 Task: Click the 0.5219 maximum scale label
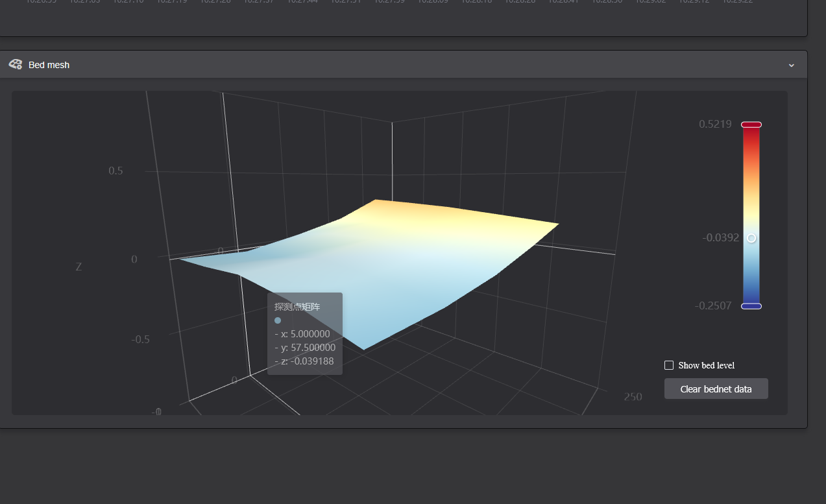tap(715, 124)
